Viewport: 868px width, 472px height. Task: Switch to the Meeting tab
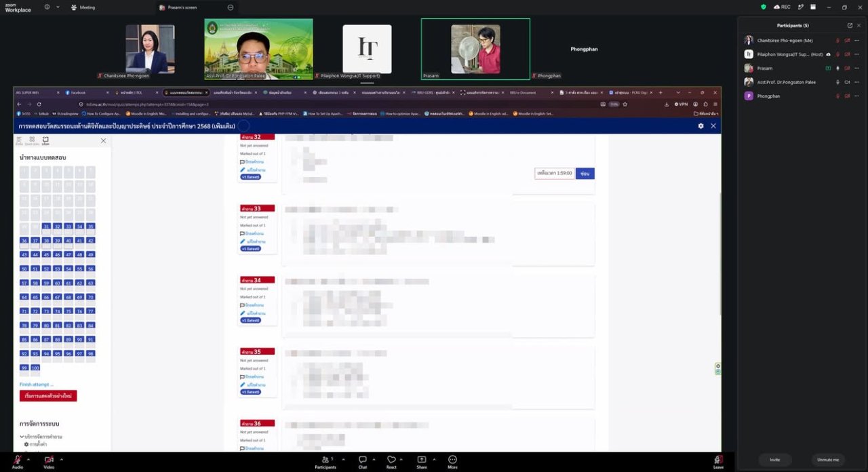click(x=83, y=7)
